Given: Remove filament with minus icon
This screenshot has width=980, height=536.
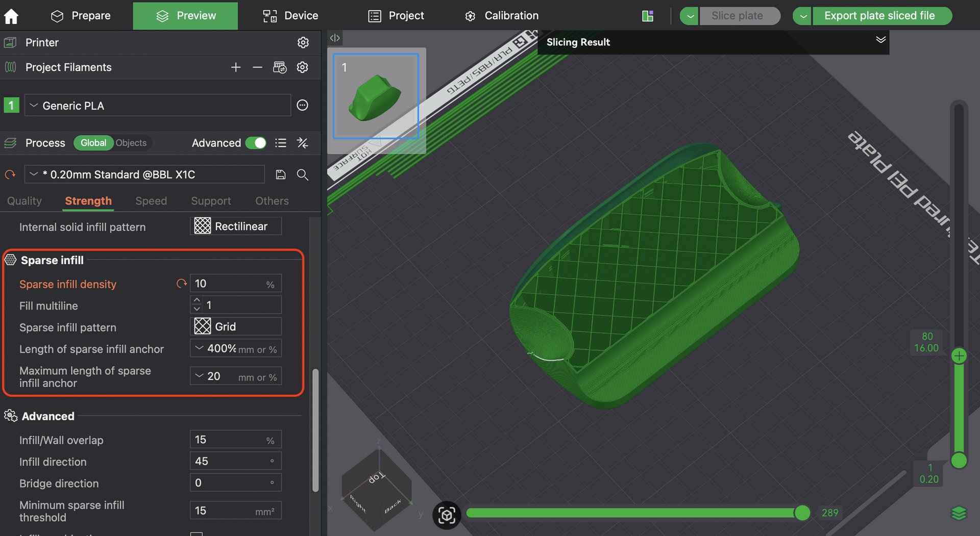Looking at the screenshot, I should (x=257, y=67).
